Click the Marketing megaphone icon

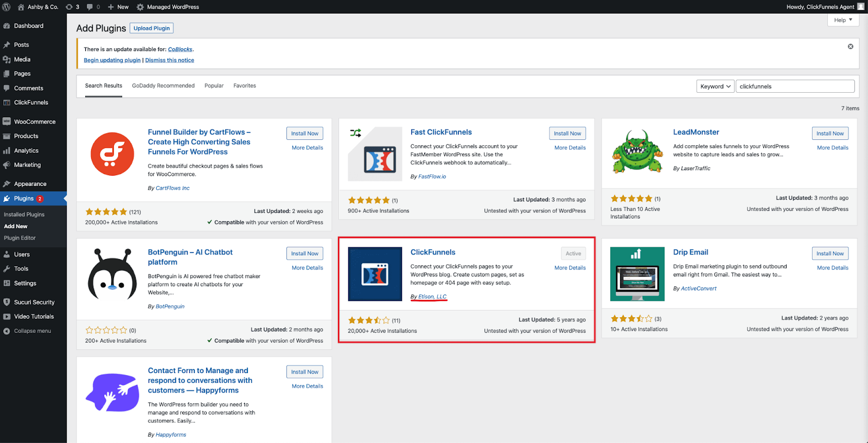(x=7, y=165)
